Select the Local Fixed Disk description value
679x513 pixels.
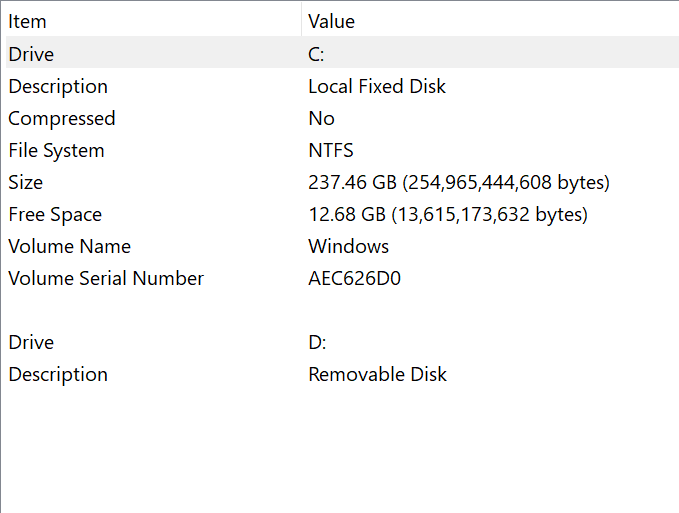[377, 86]
